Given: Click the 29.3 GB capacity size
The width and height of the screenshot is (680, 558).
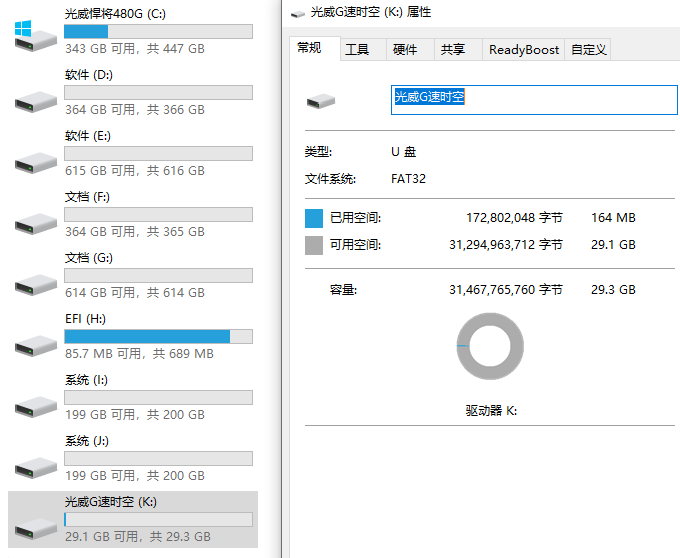Looking at the screenshot, I should coord(613,290).
